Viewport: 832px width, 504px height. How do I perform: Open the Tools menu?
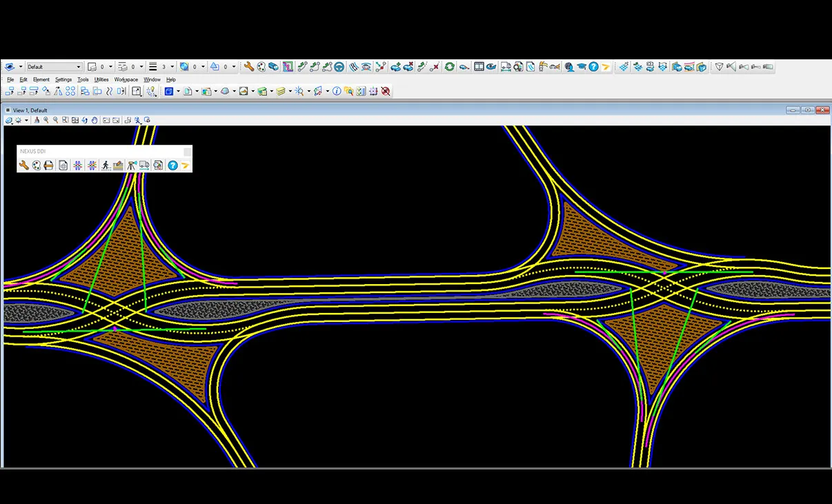[83, 79]
